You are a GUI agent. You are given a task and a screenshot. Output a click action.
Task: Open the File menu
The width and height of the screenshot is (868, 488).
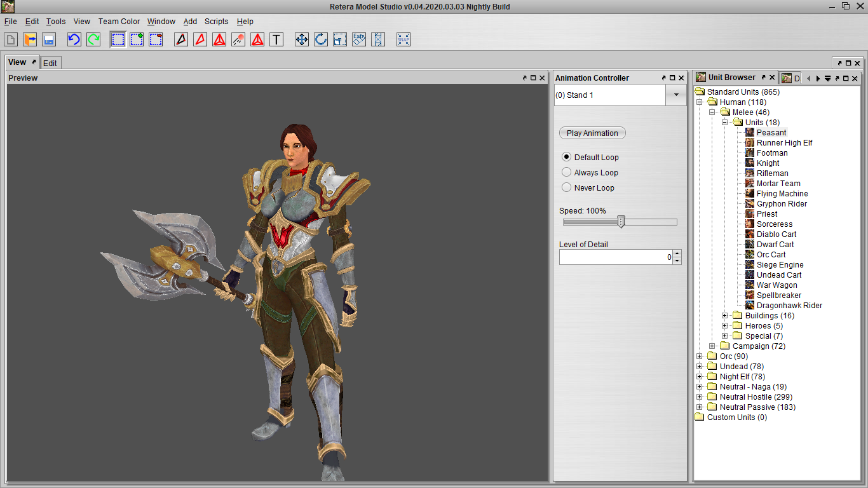click(x=10, y=21)
